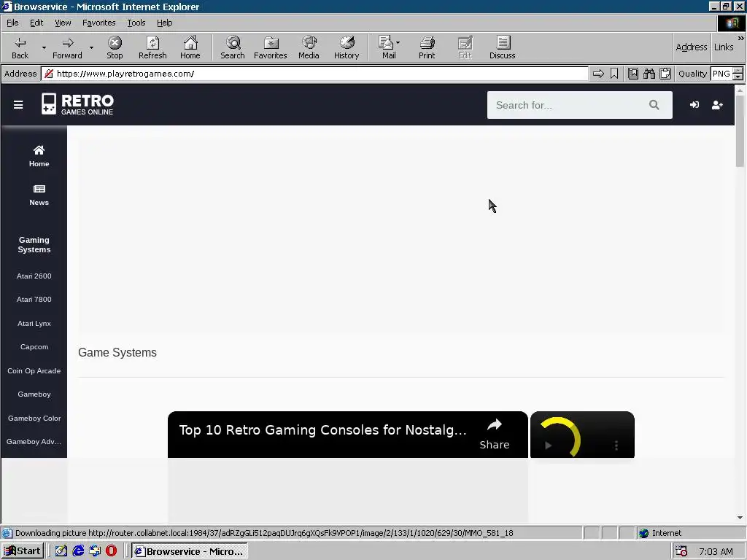Image resolution: width=747 pixels, height=560 pixels.
Task: Click the Top 10 Retro Gaming video title
Action: pyautogui.click(x=322, y=429)
